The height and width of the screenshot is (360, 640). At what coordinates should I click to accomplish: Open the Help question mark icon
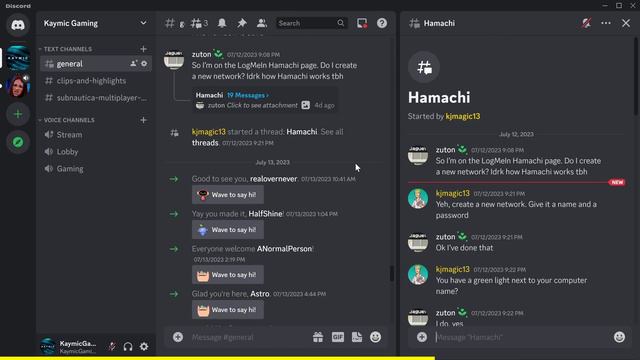[x=382, y=23]
